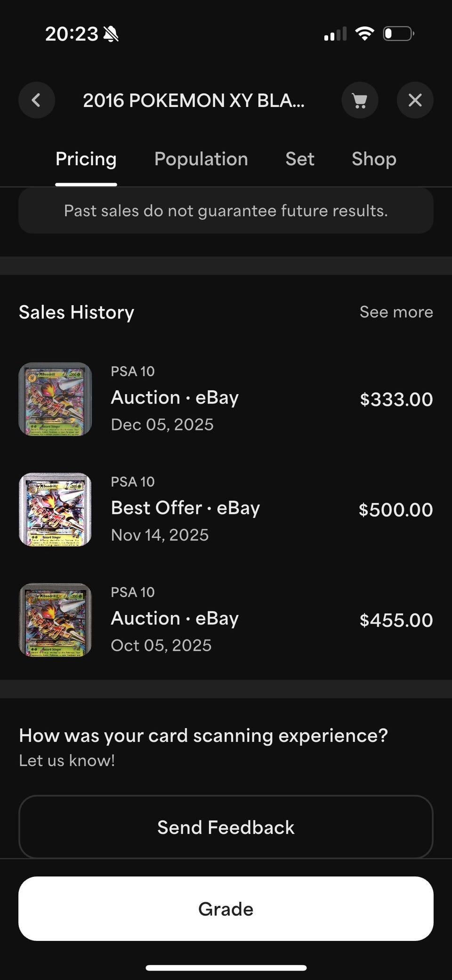Tap the Wi-Fi status icon
Viewport: 452px width, 980px height.
tap(364, 33)
